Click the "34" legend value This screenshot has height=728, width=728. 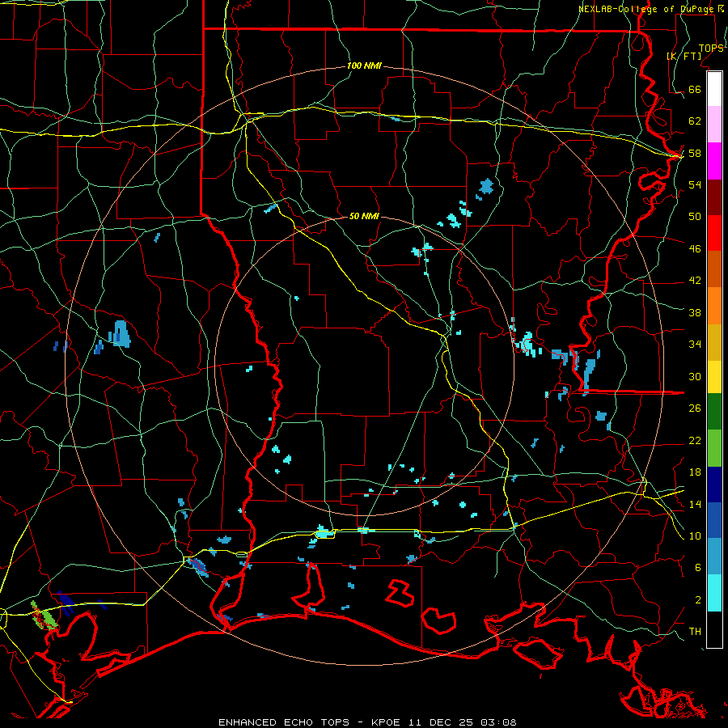(695, 344)
